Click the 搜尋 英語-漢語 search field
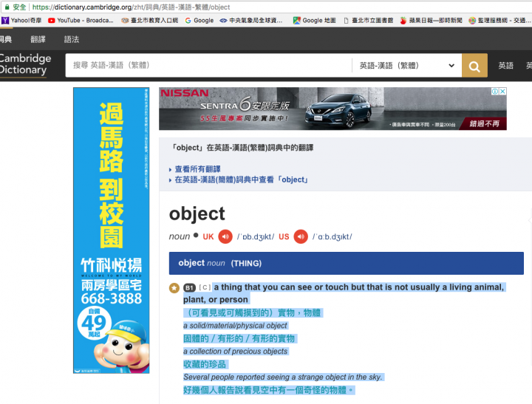 208,66
